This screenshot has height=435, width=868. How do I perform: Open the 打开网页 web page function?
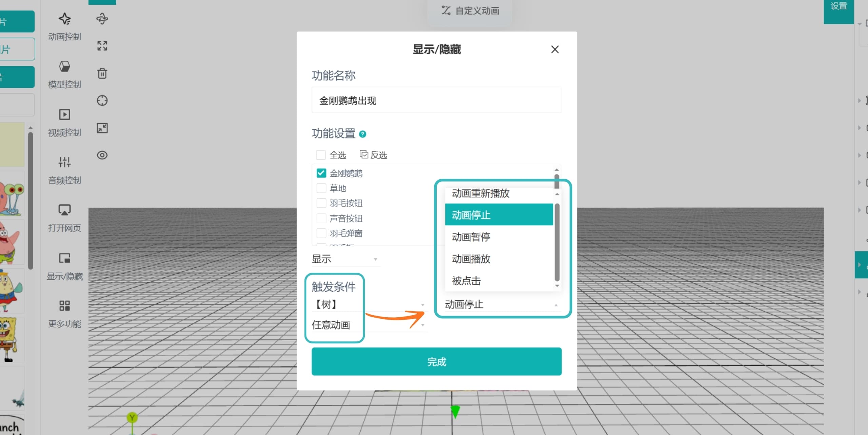pos(64,218)
